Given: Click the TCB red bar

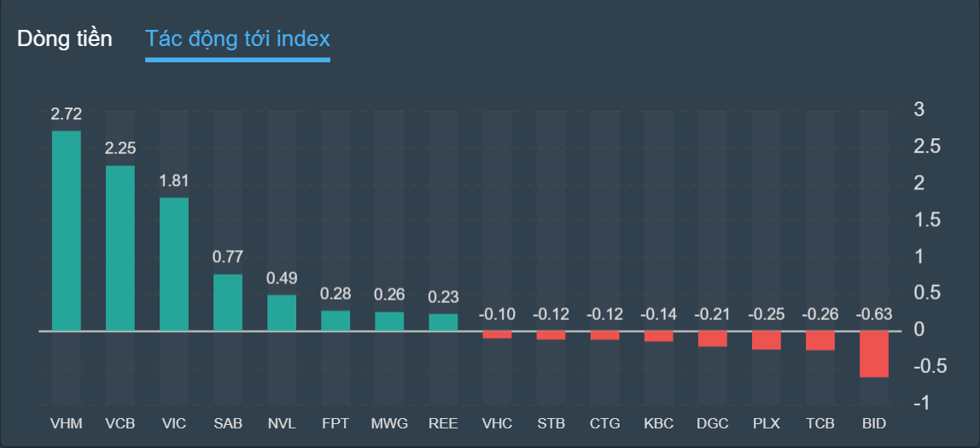Looking at the screenshot, I should (820, 340).
